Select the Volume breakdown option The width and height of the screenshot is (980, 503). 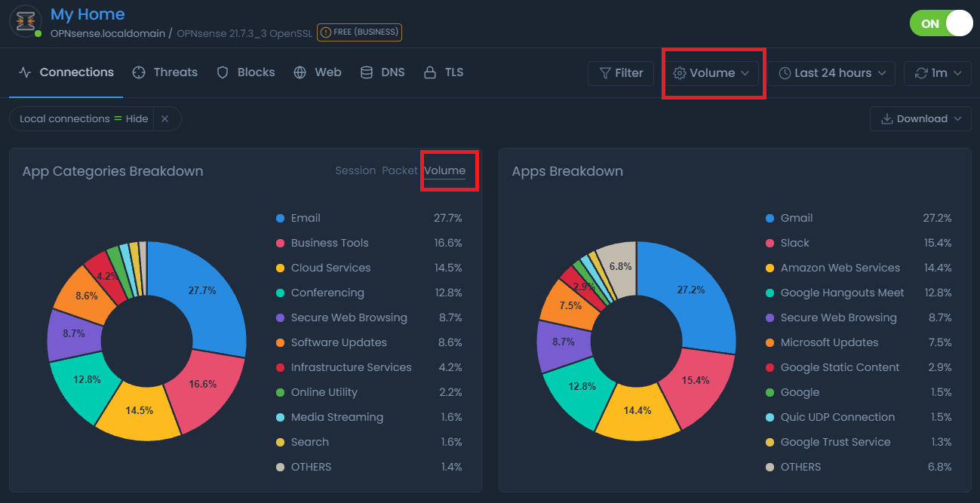click(x=444, y=170)
